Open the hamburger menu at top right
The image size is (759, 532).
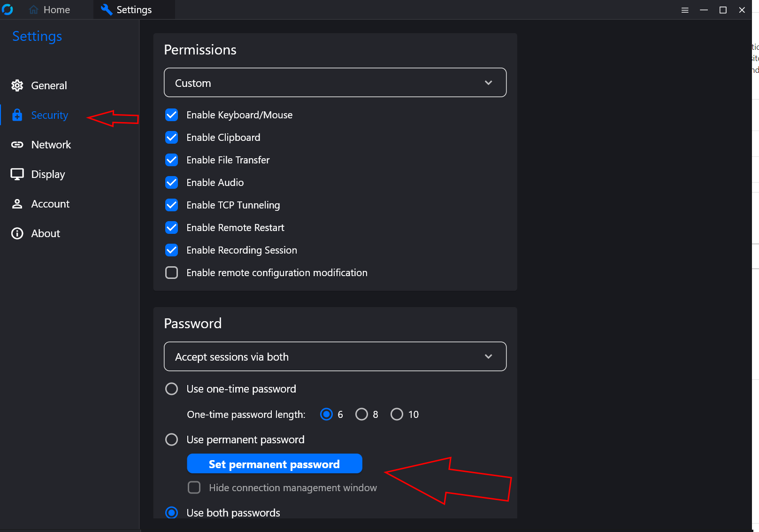point(685,9)
